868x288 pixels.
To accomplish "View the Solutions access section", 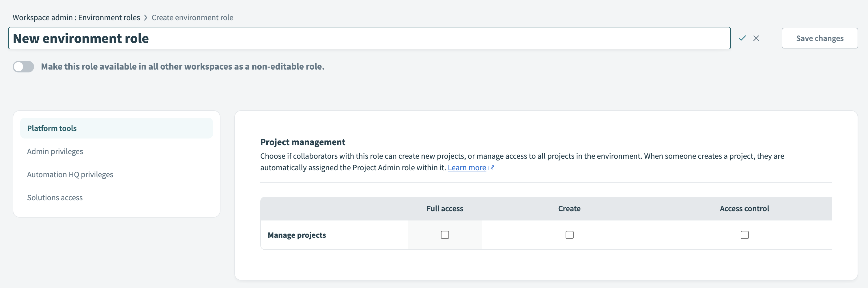I will pos(55,197).
